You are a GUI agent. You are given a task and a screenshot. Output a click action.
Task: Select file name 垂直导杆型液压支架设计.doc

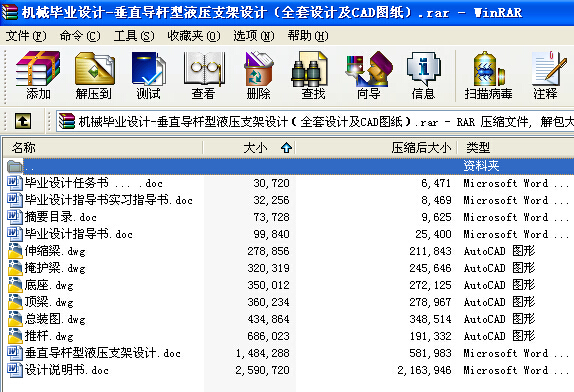pos(103,353)
